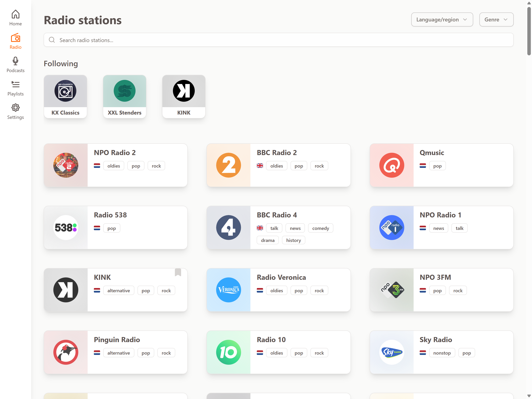The image size is (532, 399).
Task: Open the NPO 3FM station title
Action: coord(435,277)
